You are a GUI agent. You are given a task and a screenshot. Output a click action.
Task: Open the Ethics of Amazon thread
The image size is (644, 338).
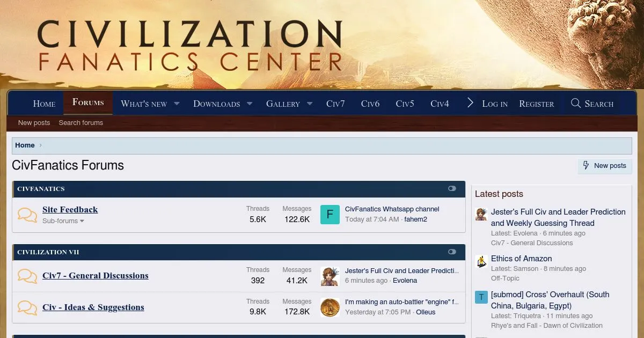tap(522, 259)
